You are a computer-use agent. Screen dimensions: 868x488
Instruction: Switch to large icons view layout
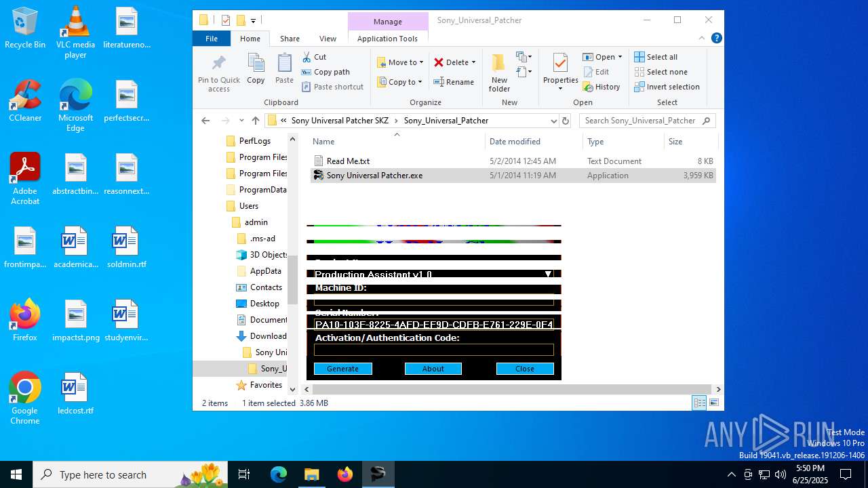tap(713, 403)
